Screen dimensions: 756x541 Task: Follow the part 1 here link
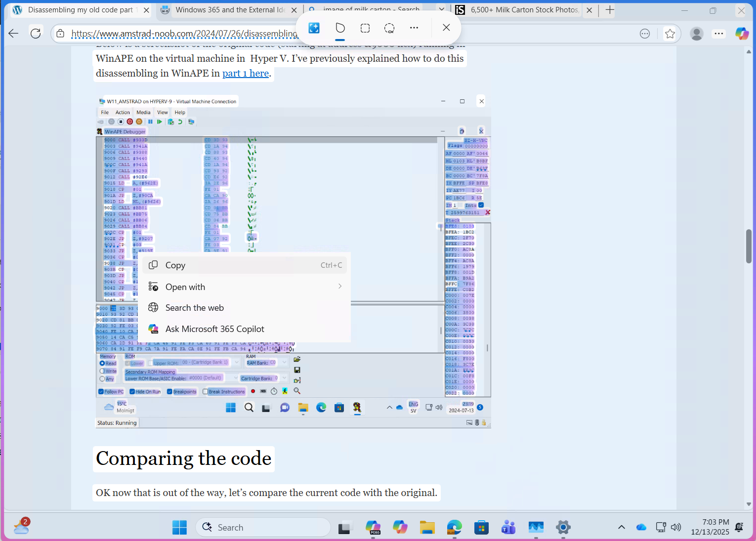(x=245, y=73)
